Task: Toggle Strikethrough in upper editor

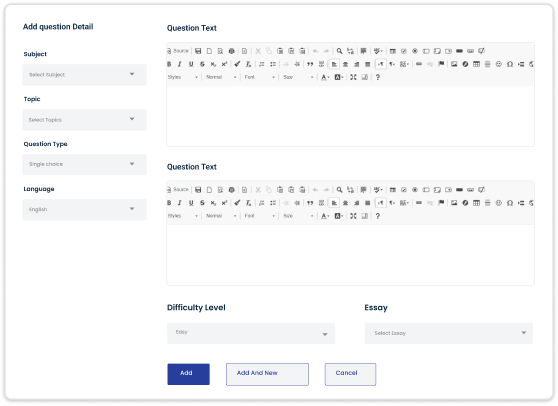Action: (x=202, y=64)
